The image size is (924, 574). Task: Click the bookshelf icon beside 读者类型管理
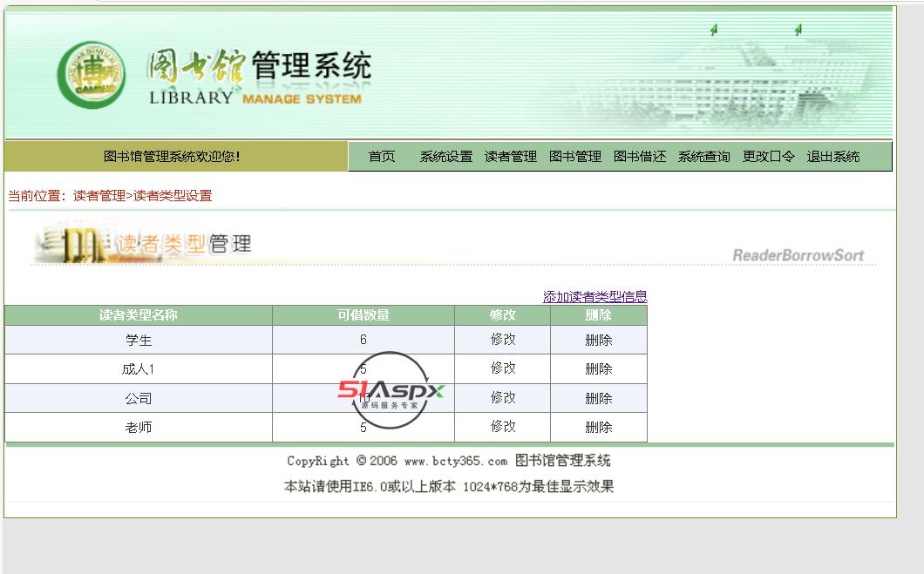74,243
